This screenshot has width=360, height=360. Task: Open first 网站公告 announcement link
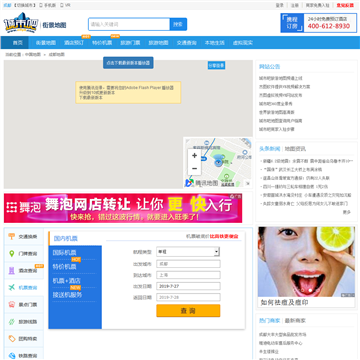(x=281, y=78)
